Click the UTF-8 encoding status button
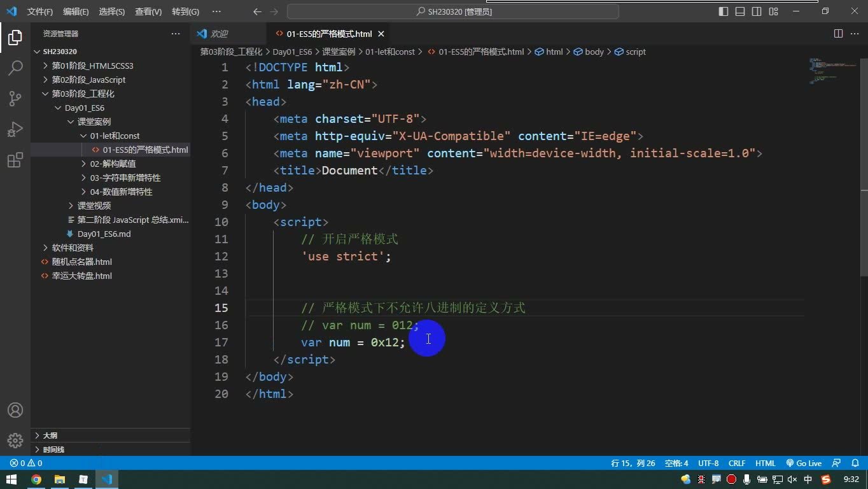Image resolution: width=868 pixels, height=489 pixels. coord(708,464)
